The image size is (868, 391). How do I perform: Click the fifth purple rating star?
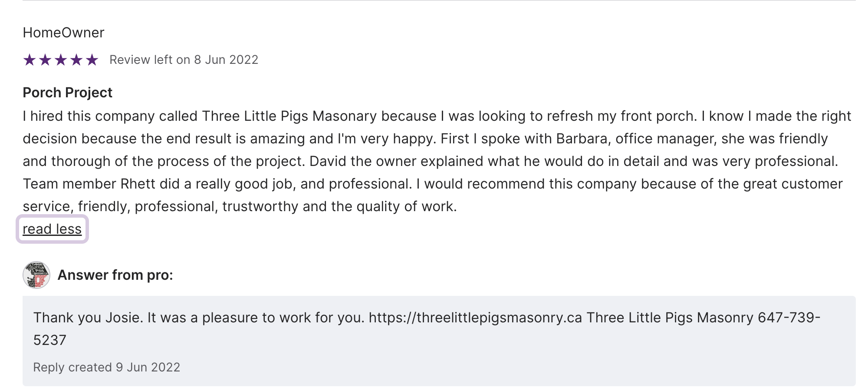pos(92,60)
